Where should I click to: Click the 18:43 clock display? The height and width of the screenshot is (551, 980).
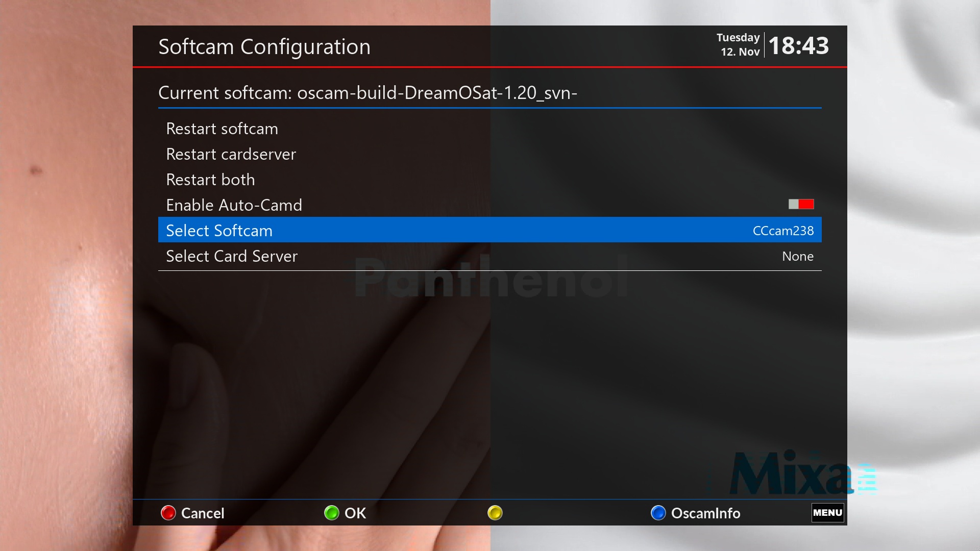click(x=798, y=45)
